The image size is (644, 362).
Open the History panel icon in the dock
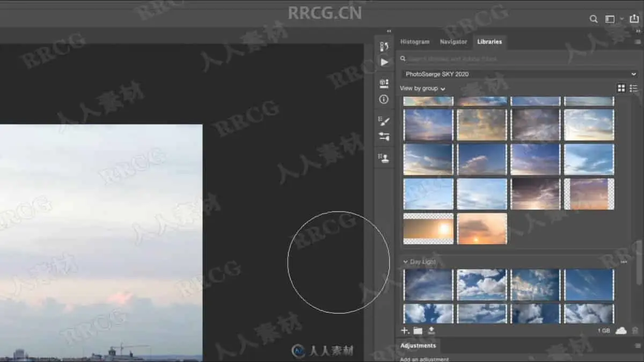384,47
